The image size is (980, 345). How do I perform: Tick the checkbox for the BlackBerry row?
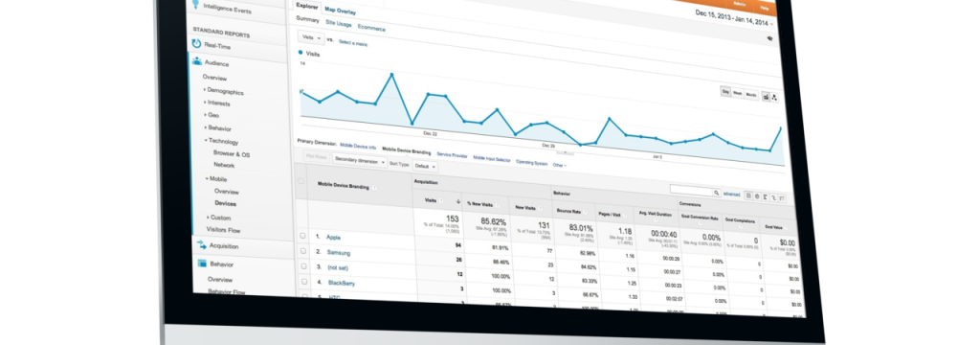pyautogui.click(x=303, y=281)
